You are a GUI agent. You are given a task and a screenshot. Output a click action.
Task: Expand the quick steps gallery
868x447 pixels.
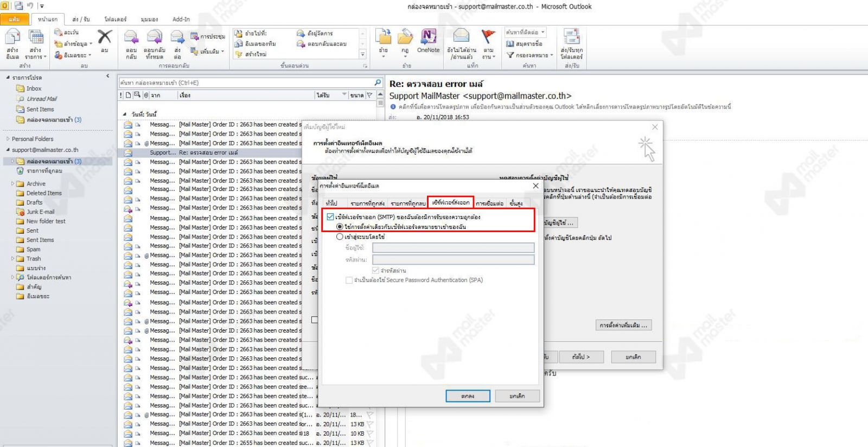tap(363, 54)
